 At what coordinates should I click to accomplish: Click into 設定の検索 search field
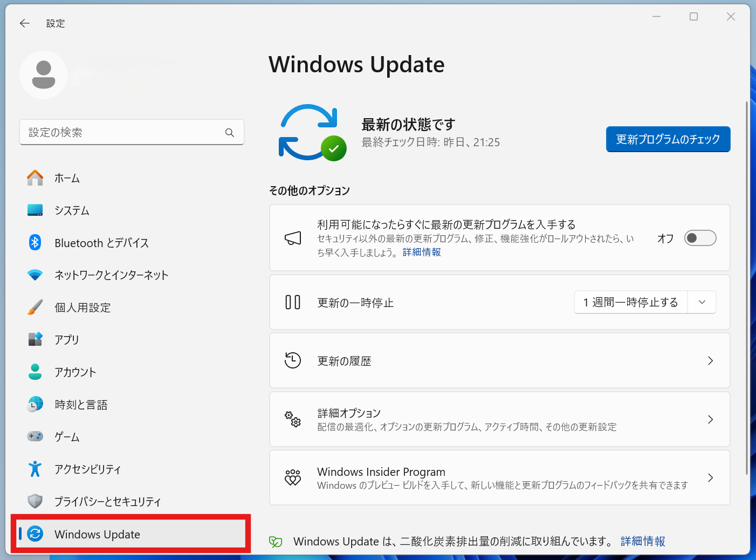coord(132,133)
